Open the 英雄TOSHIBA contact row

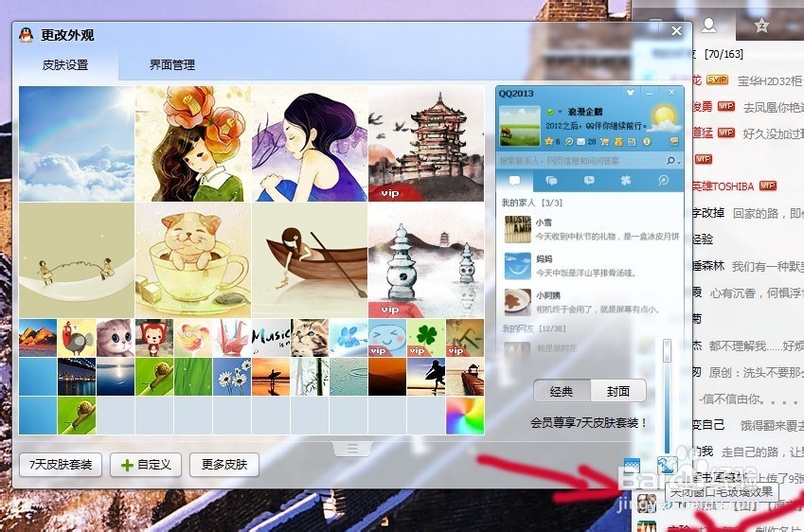pos(747,186)
